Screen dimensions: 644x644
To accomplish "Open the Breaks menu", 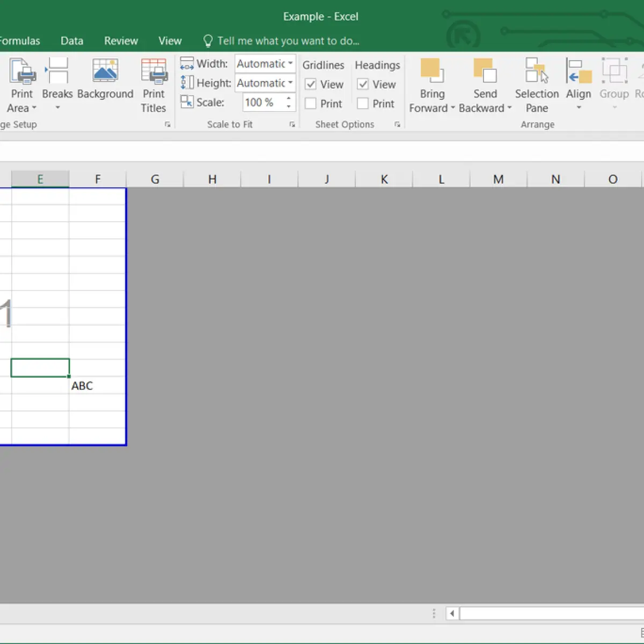I will 57,86.
